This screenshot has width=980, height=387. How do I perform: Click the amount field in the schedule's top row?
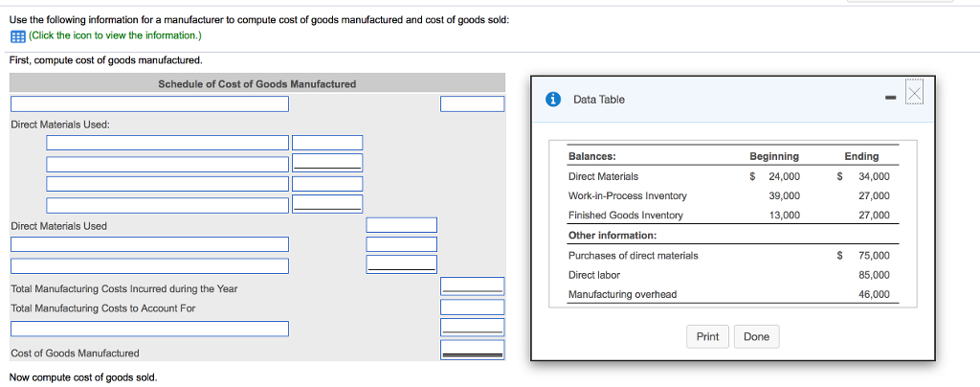pyautogui.click(x=472, y=103)
